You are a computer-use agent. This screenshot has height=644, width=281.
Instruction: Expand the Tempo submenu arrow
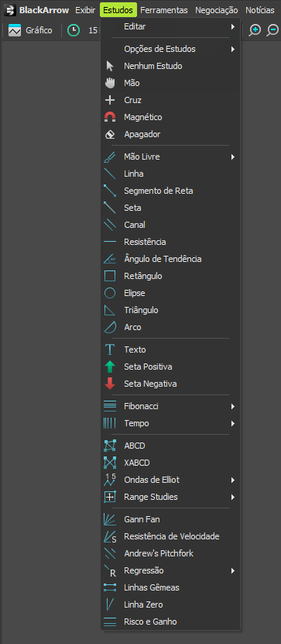point(232,423)
